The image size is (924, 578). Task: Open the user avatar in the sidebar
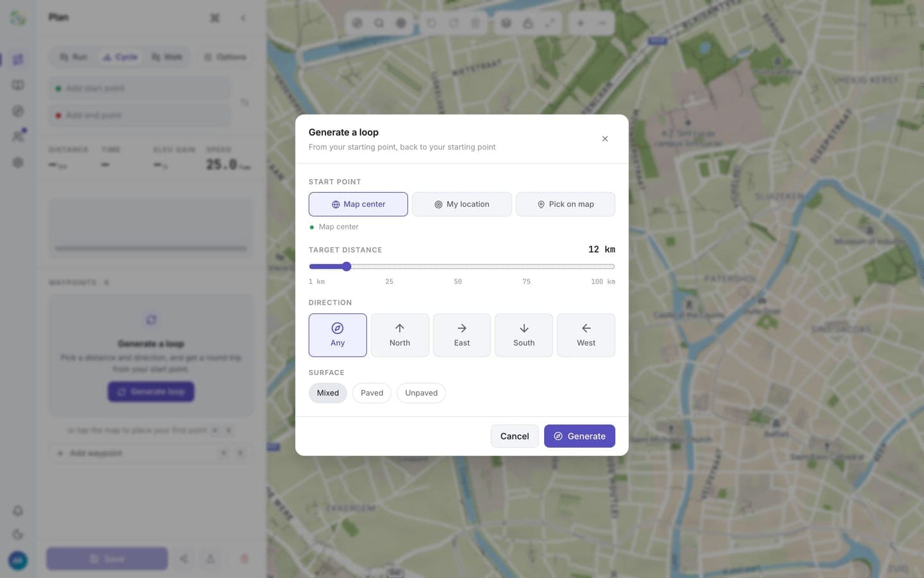tap(18, 561)
